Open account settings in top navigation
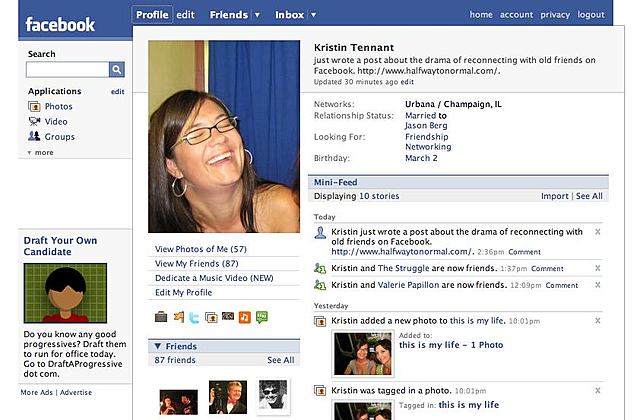 coord(516,15)
